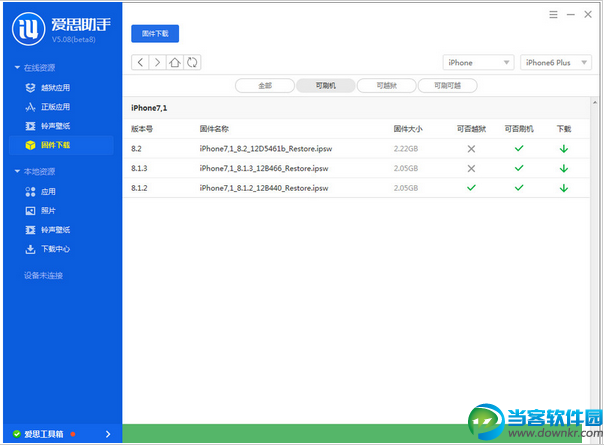The height and width of the screenshot is (447, 604).
Task: Click the red notification dot by 爱思工具箱
Action: click(x=73, y=434)
